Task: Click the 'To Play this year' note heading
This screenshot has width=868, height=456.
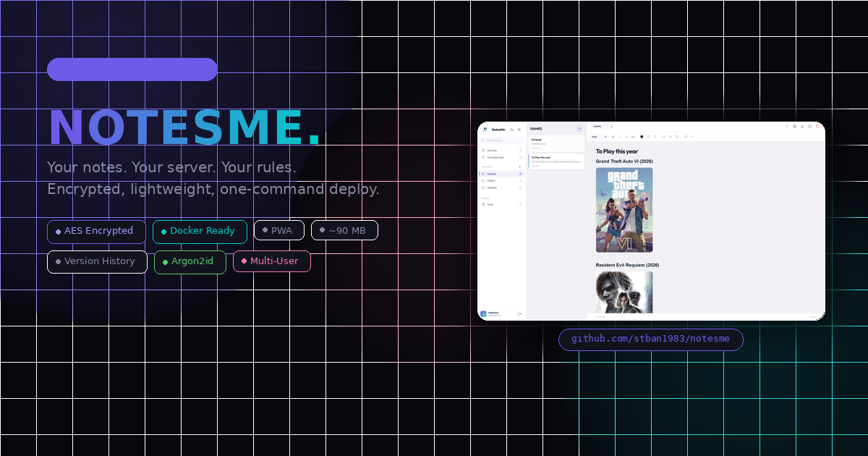Action: pyautogui.click(x=617, y=151)
